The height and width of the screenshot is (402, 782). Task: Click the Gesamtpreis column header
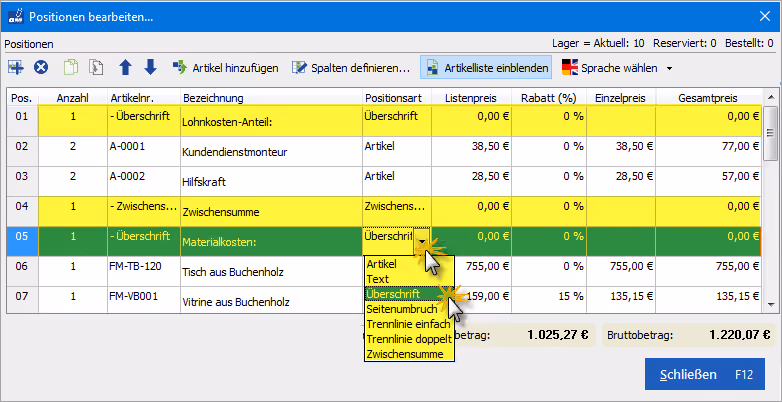click(708, 98)
